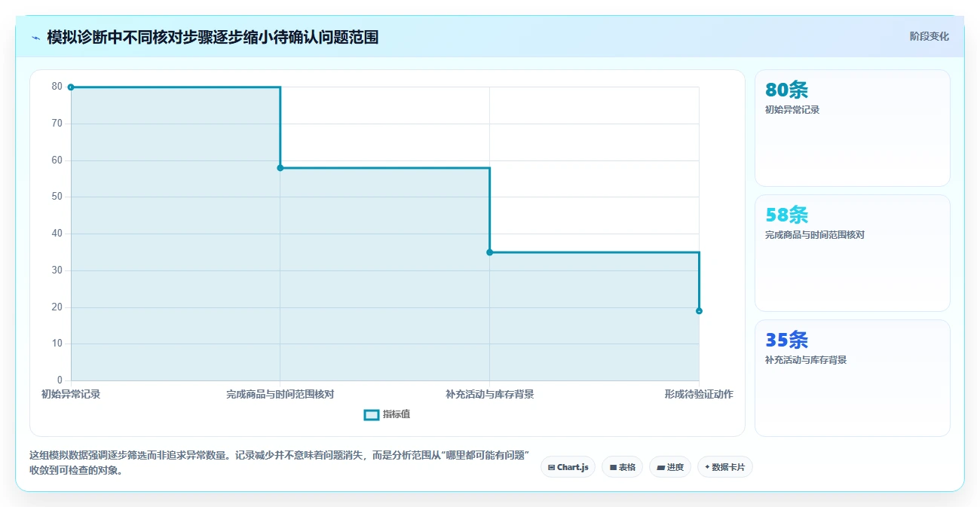Click the 数据卡片 tag
980x507 pixels.
[x=724, y=467]
